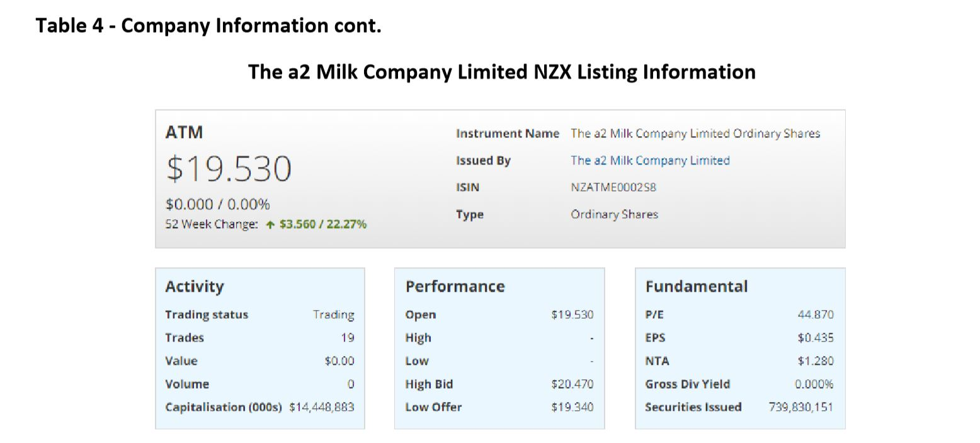The image size is (980, 443).
Task: Click the Securities Issued value 739,830,151
Action: click(x=800, y=407)
